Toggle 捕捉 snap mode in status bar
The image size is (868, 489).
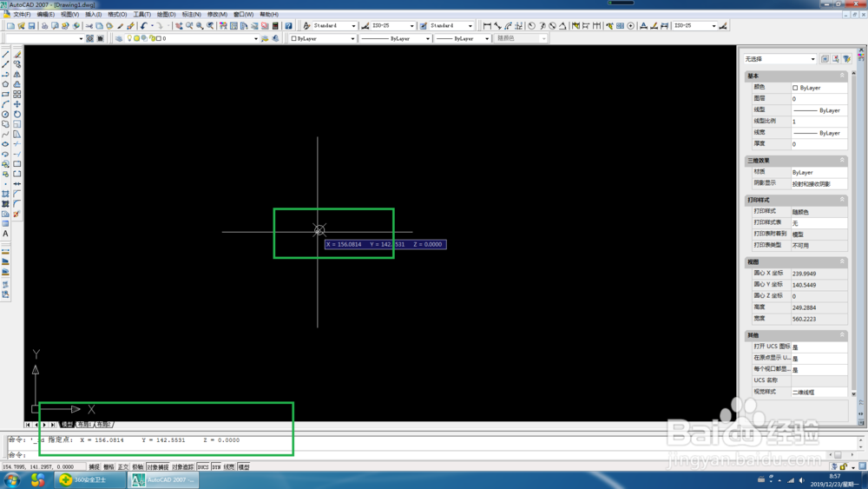(95, 467)
